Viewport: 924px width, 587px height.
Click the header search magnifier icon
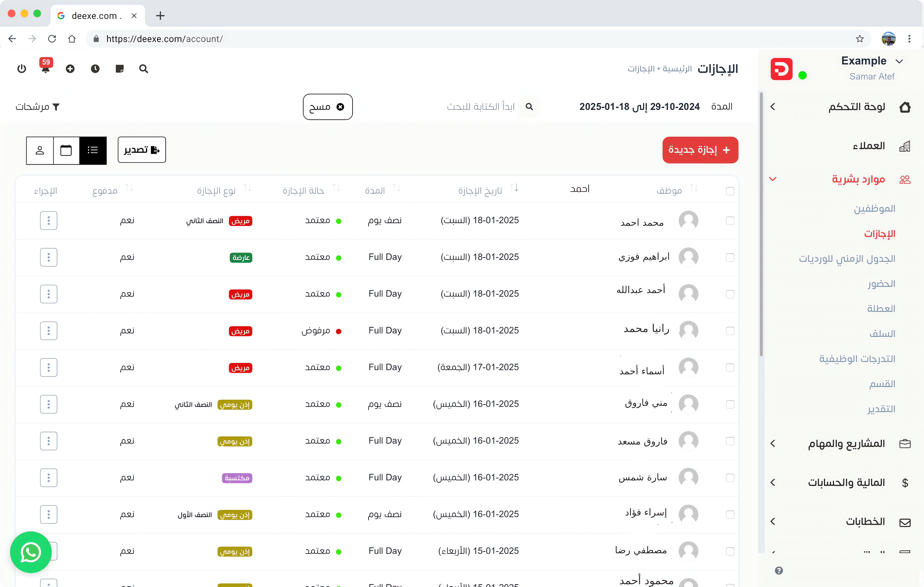(144, 69)
